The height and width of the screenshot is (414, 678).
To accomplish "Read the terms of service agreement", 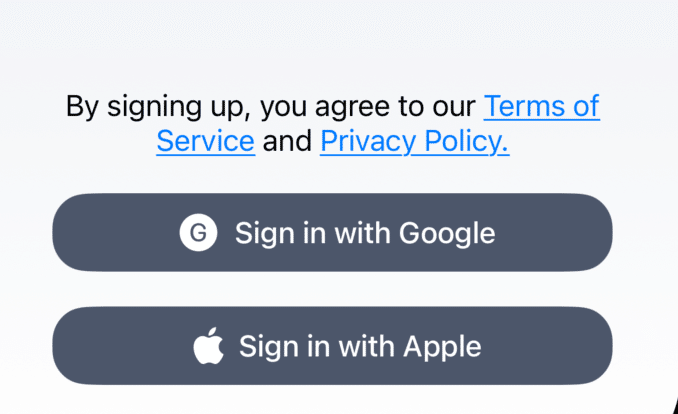I will 541,106.
